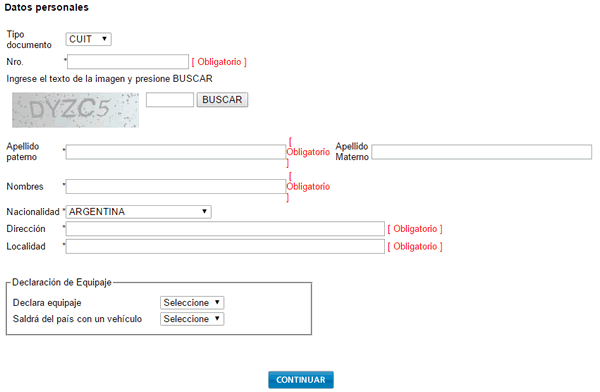Open Saldrá del país con un vehículo dropdown
The width and height of the screenshot is (600, 392).
pyautogui.click(x=192, y=318)
